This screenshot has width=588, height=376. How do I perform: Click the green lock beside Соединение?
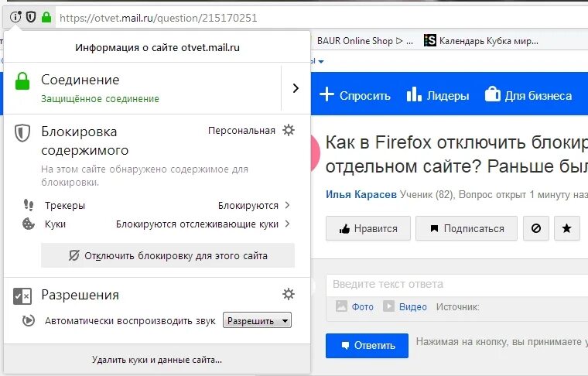pyautogui.click(x=22, y=81)
